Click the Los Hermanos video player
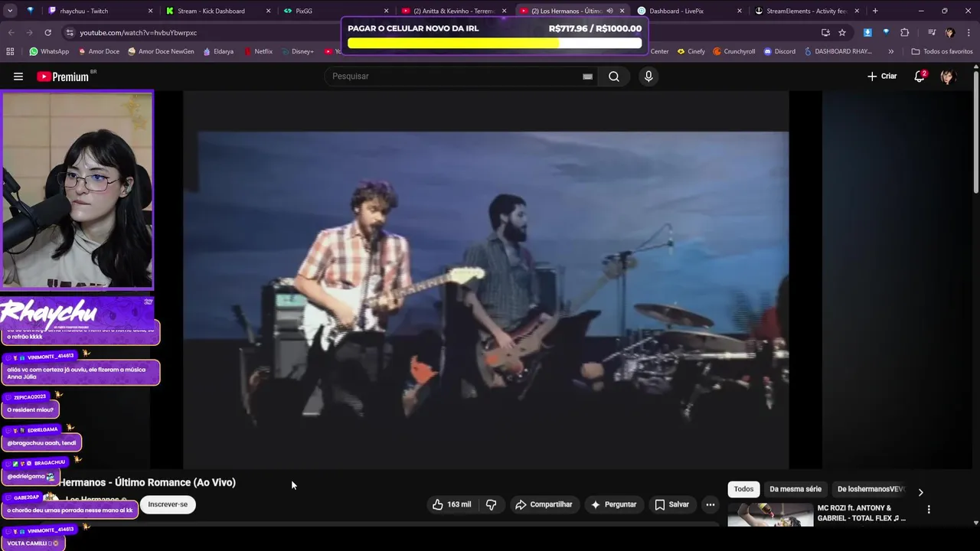 click(485, 279)
